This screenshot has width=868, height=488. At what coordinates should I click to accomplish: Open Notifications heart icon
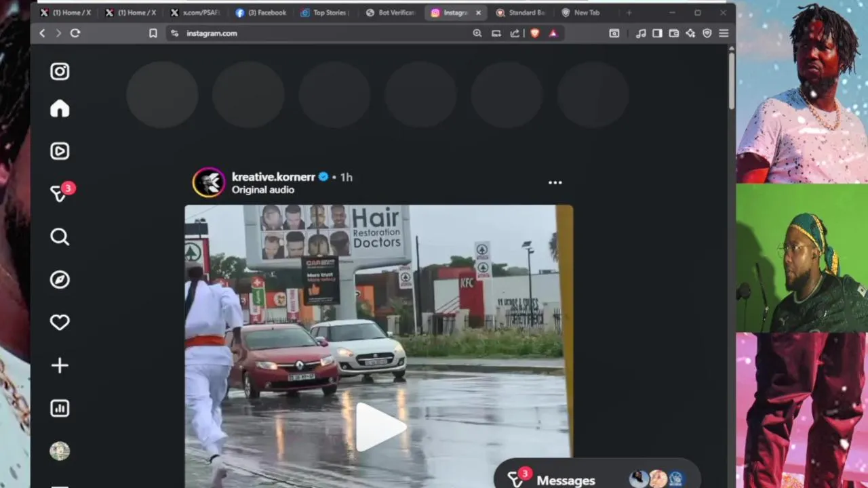[60, 323]
